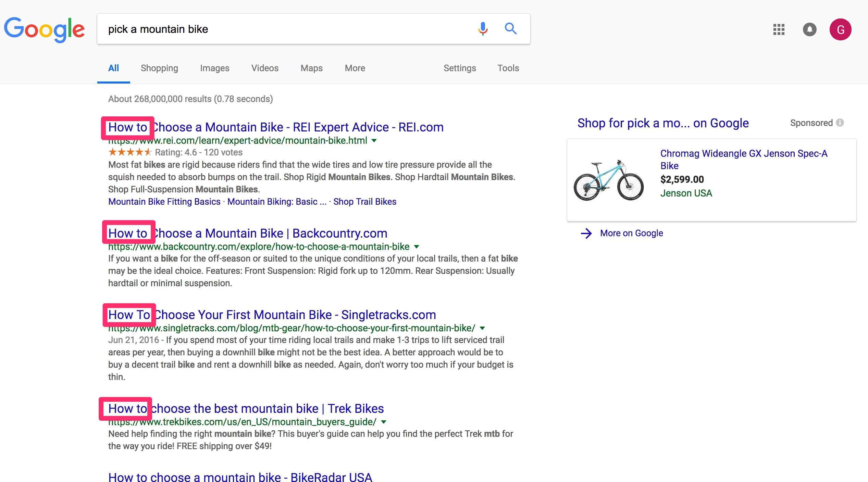Open the Settings menu
The height and width of the screenshot is (482, 868).
click(460, 68)
